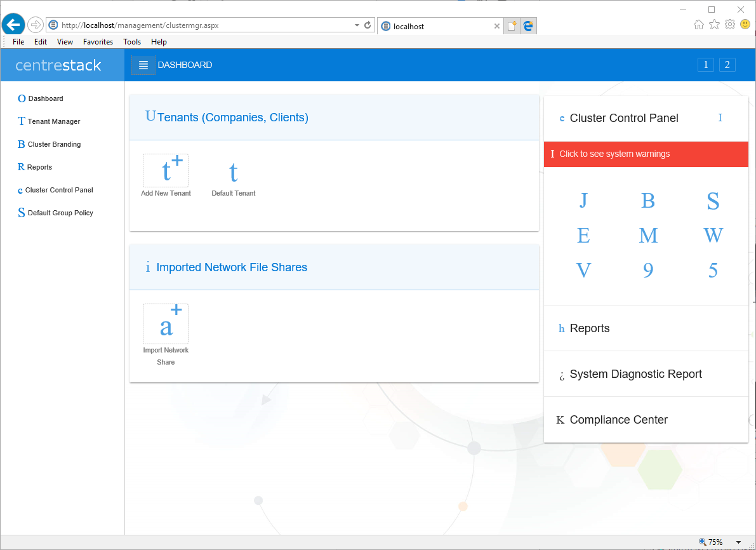
Task: Click the icon right of Cluster Control Panel title
Action: coord(720,117)
